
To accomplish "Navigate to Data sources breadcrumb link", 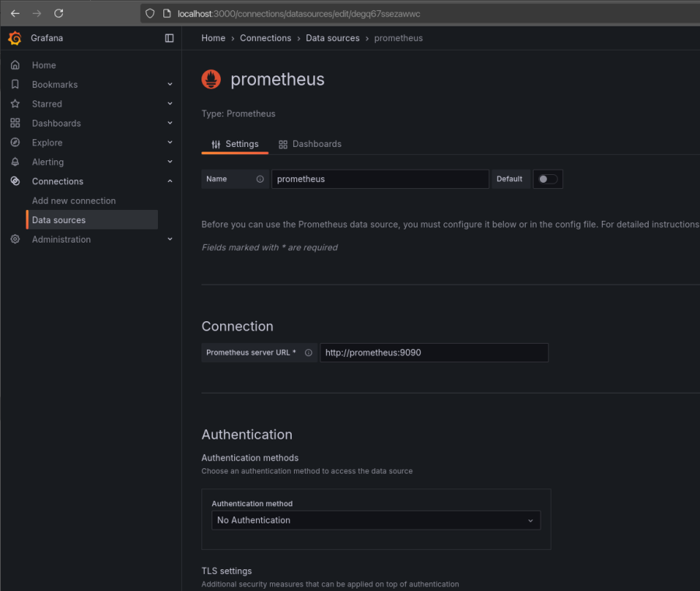I will click(x=332, y=37).
